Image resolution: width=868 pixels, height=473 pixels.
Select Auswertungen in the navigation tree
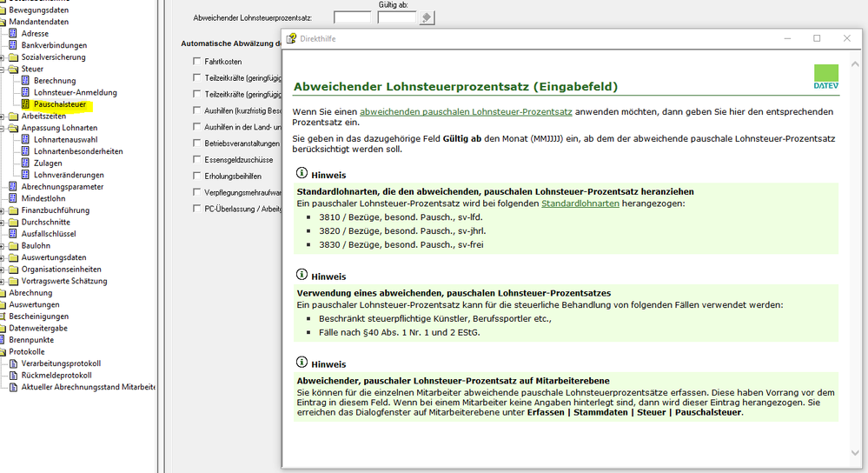34,304
